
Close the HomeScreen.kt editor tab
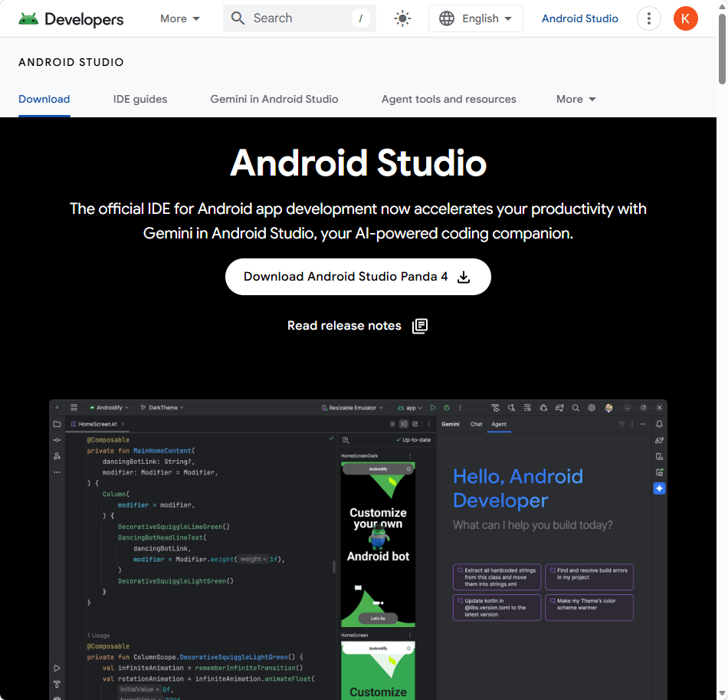point(123,424)
